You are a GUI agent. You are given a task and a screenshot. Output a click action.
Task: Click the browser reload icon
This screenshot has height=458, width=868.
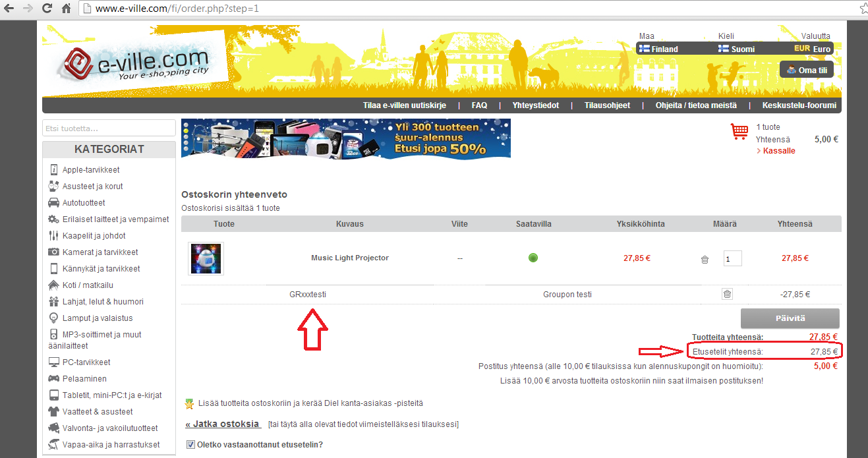tap(47, 9)
